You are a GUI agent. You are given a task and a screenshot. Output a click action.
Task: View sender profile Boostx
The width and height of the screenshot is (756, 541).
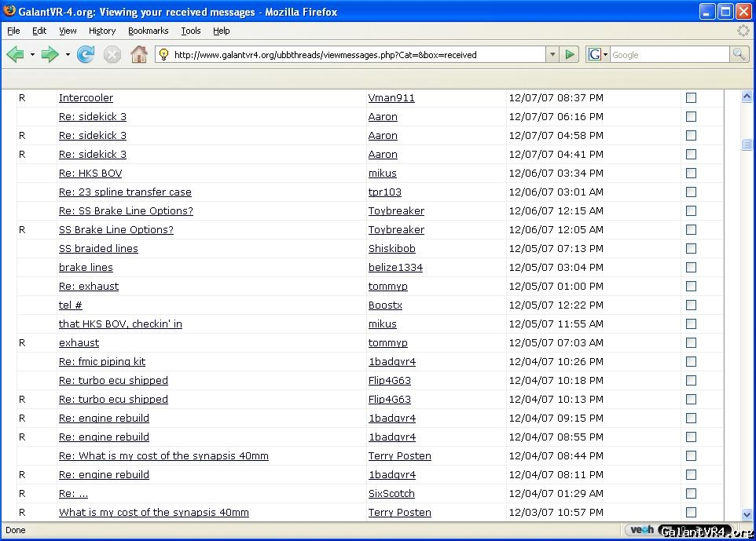pyautogui.click(x=385, y=305)
